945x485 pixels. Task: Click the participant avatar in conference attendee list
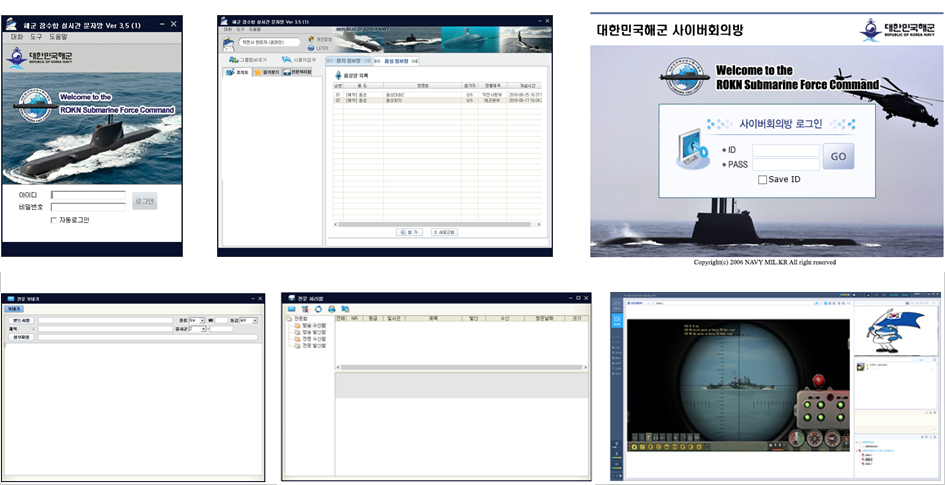860,366
